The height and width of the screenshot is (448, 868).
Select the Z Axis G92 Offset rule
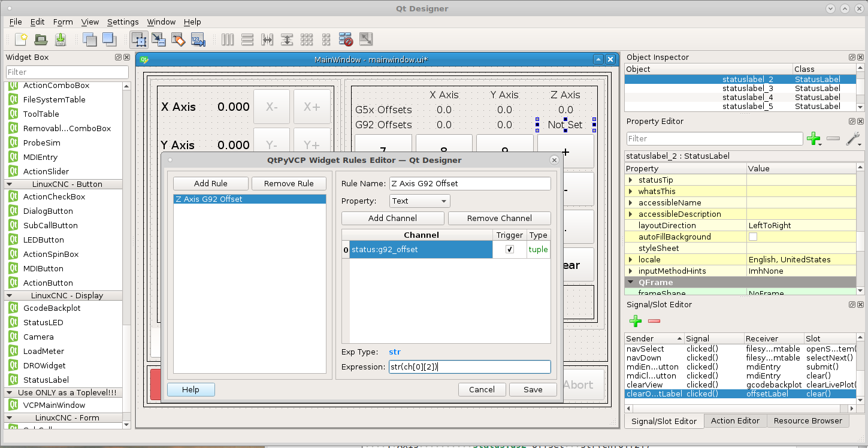[x=250, y=199]
